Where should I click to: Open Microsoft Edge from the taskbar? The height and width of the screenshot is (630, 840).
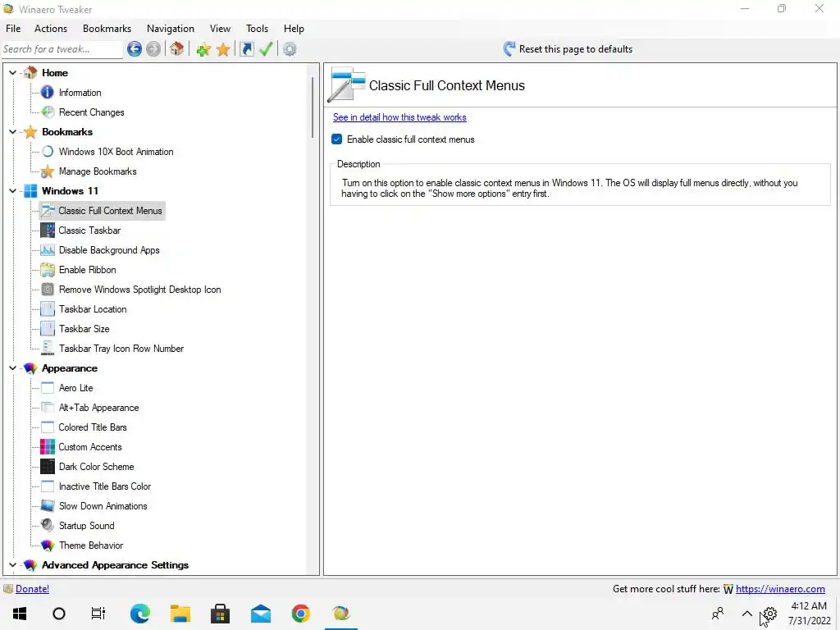coord(139,614)
